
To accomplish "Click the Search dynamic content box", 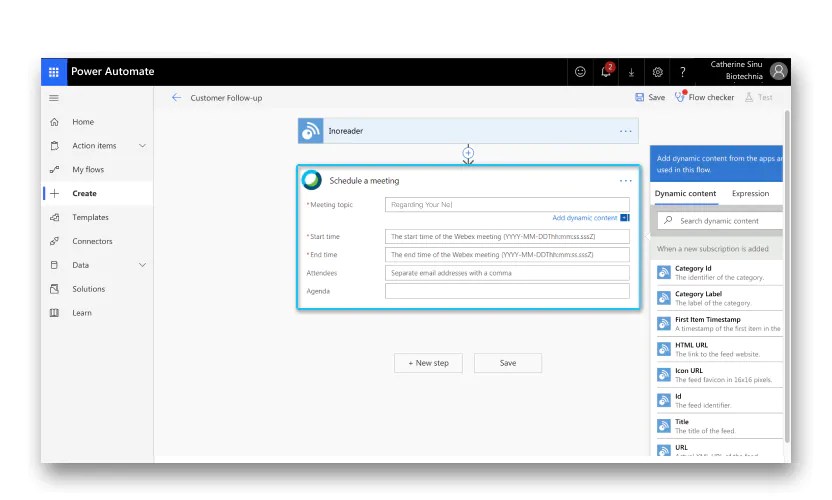I will pos(720,220).
